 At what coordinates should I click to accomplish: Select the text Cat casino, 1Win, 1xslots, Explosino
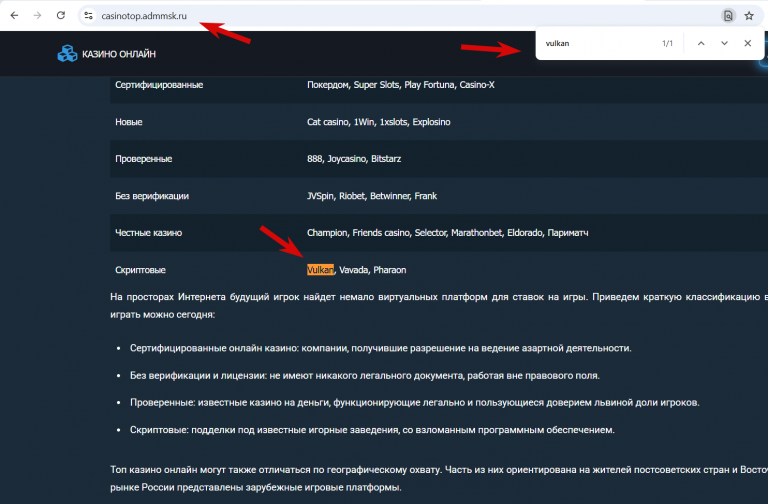379,122
